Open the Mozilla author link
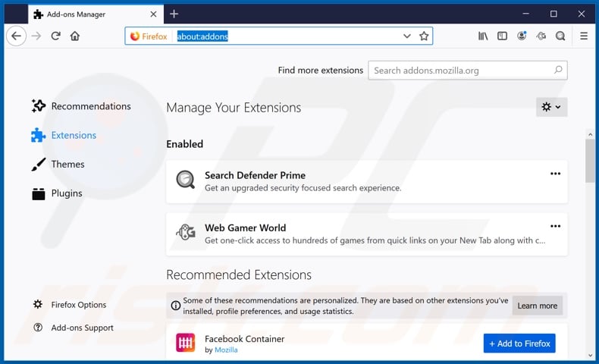Screen dimensions: 599x364 [226, 350]
